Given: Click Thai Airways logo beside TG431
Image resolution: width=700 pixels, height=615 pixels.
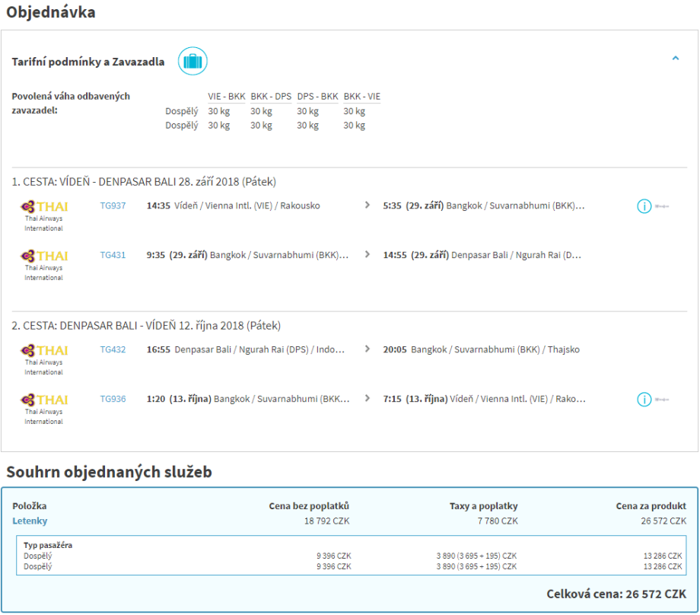Looking at the screenshot, I should pyautogui.click(x=43, y=256).
